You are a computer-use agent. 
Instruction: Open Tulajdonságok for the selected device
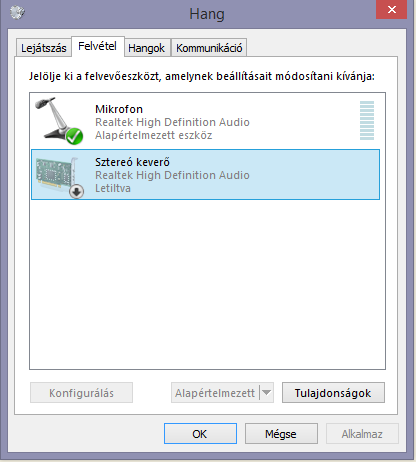click(333, 393)
